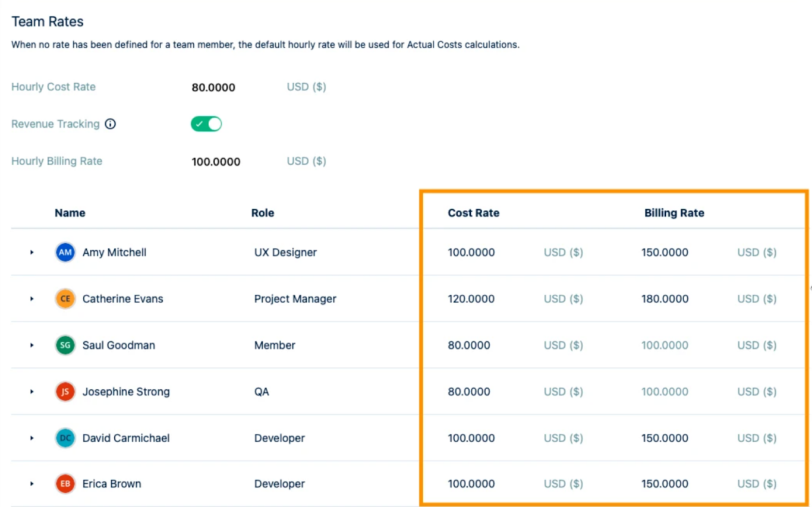Edit the Hourly Cost Rate value
This screenshot has height=507, width=812.
[x=213, y=87]
